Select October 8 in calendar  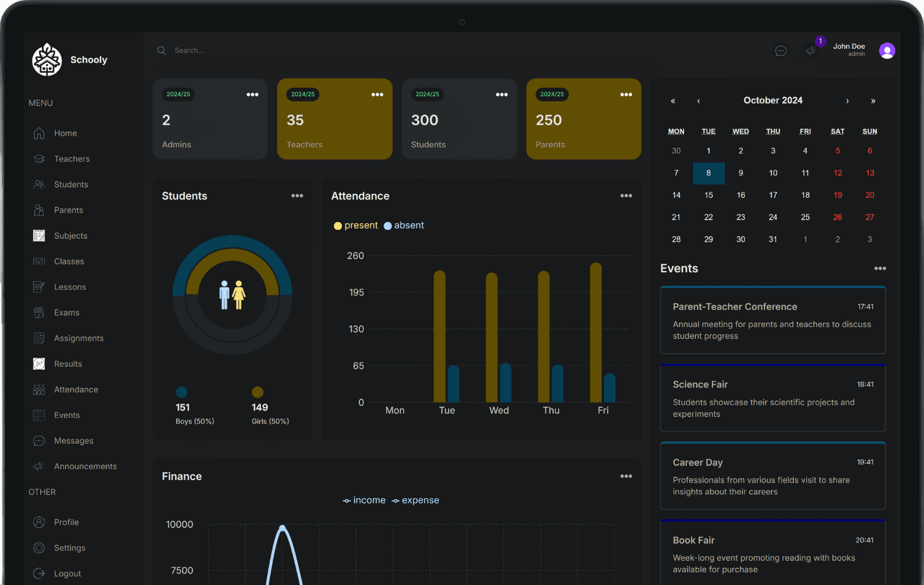pyautogui.click(x=708, y=173)
